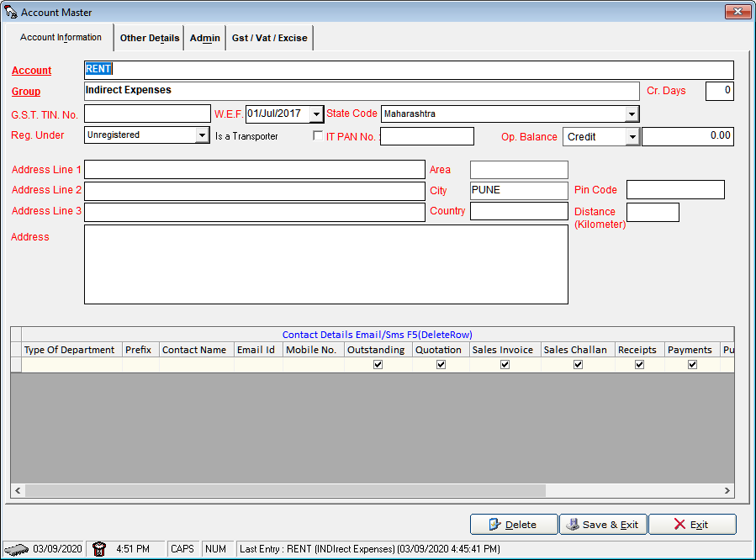Image resolution: width=756 pixels, height=560 pixels.
Task: Click the status bar trash can icon
Action: [x=99, y=549]
